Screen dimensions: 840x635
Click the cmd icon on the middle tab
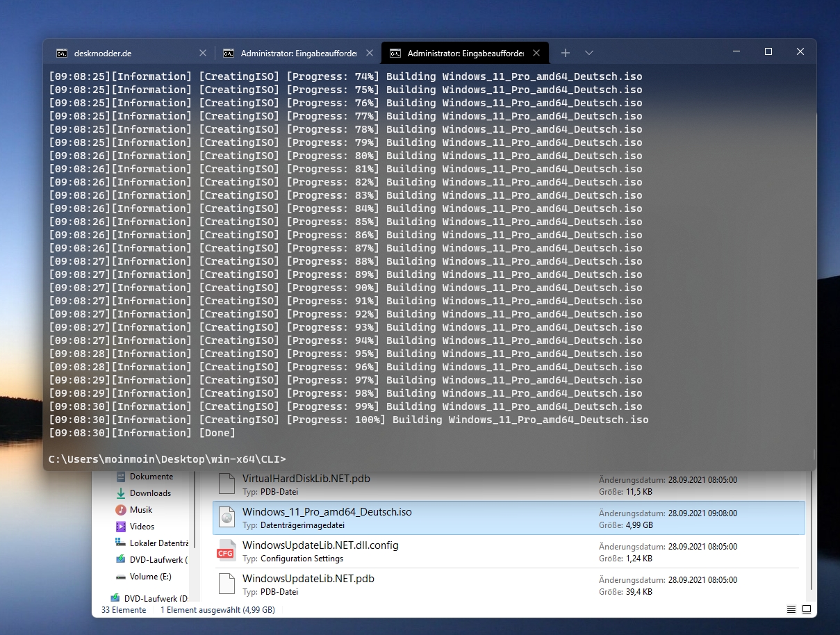click(x=229, y=53)
